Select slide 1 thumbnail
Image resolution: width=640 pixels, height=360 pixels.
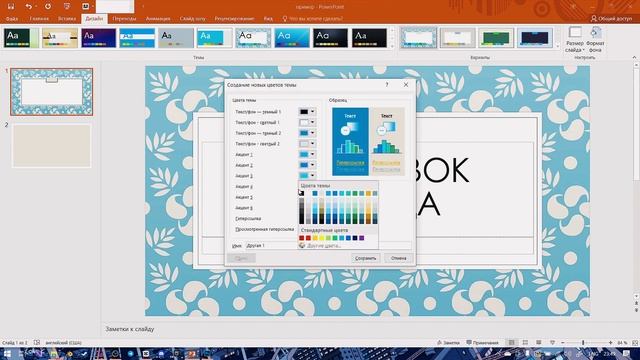tap(51, 92)
